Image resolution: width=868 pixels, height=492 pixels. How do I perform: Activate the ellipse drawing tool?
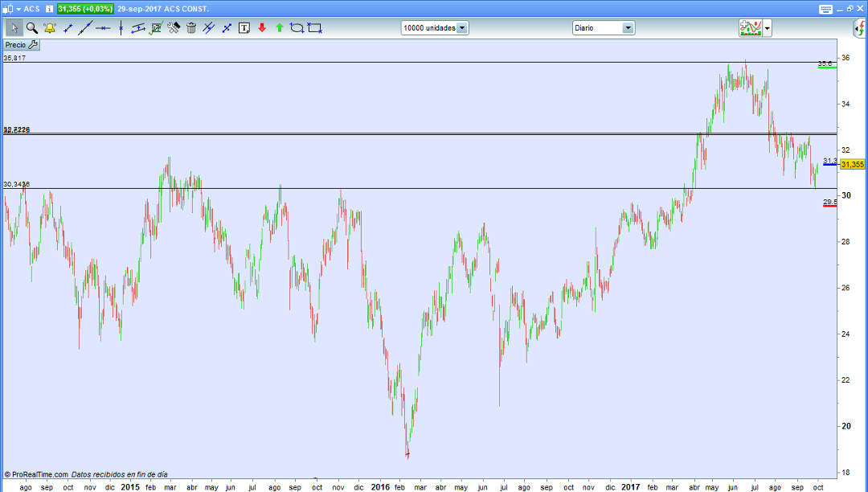pyautogui.click(x=297, y=27)
